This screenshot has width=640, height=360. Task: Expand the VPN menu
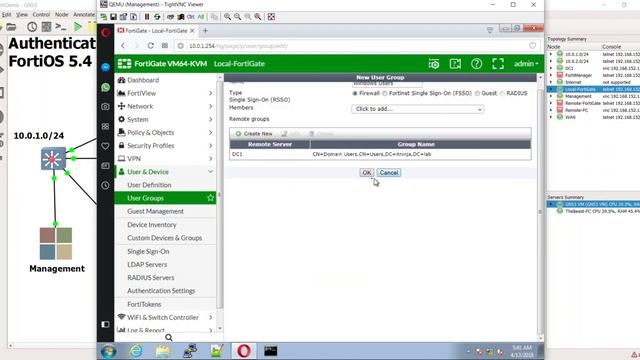tap(165, 158)
